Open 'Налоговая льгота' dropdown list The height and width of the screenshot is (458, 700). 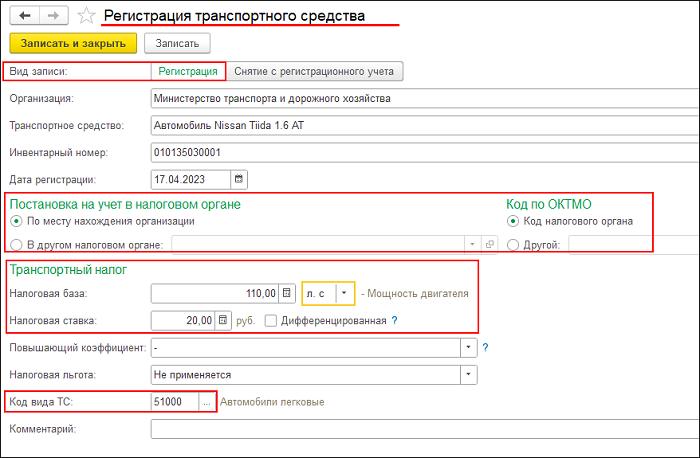(x=467, y=375)
